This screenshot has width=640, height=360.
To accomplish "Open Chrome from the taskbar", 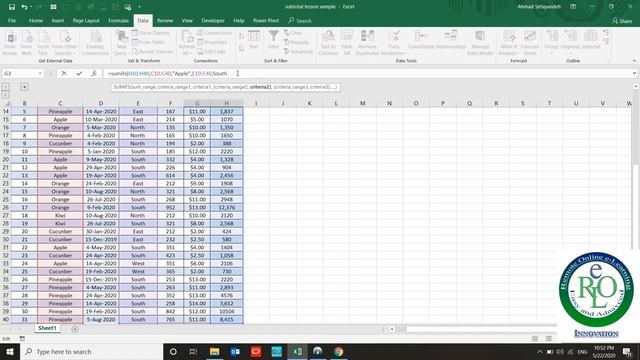I will point(338,351).
